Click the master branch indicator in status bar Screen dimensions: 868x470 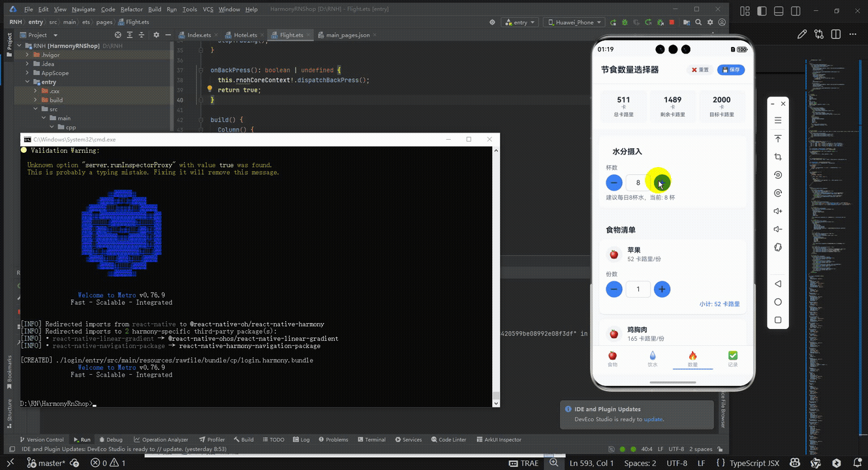point(47,463)
